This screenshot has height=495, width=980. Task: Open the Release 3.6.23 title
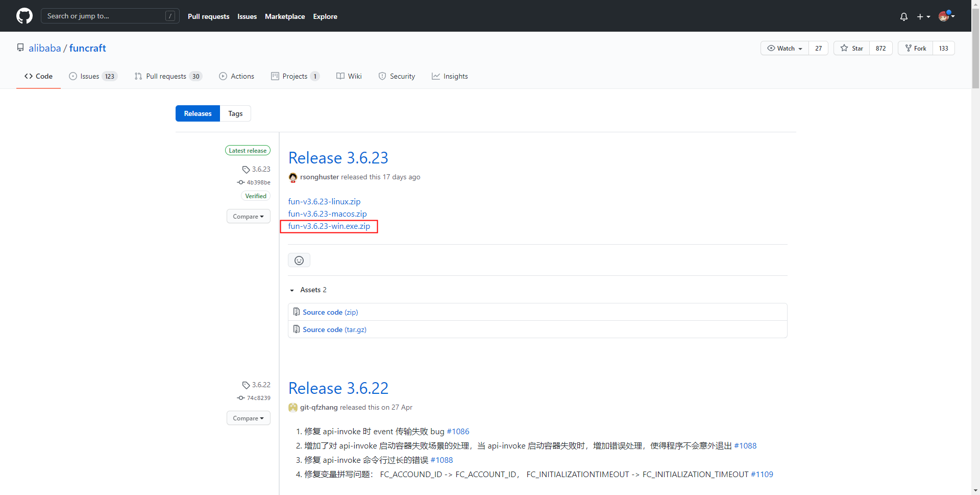point(338,158)
